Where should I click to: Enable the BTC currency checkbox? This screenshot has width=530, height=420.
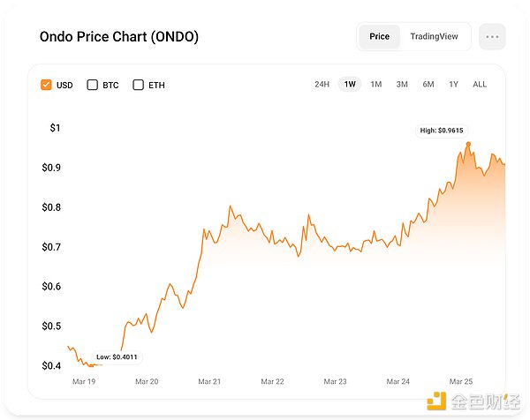(93, 85)
